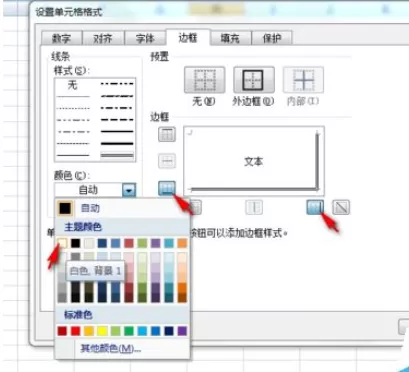Pick the green standard color
This screenshot has width=409, height=372.
[129, 331]
